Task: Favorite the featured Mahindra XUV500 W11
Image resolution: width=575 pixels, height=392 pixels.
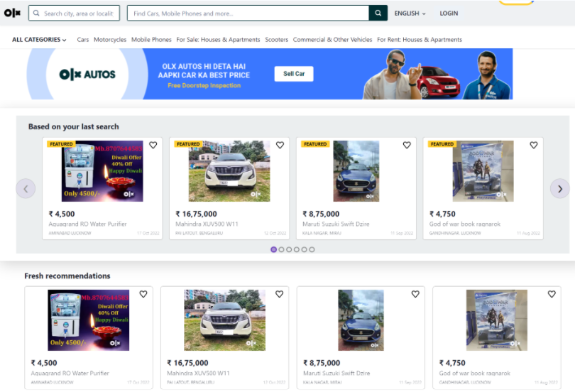Action: tap(280, 145)
